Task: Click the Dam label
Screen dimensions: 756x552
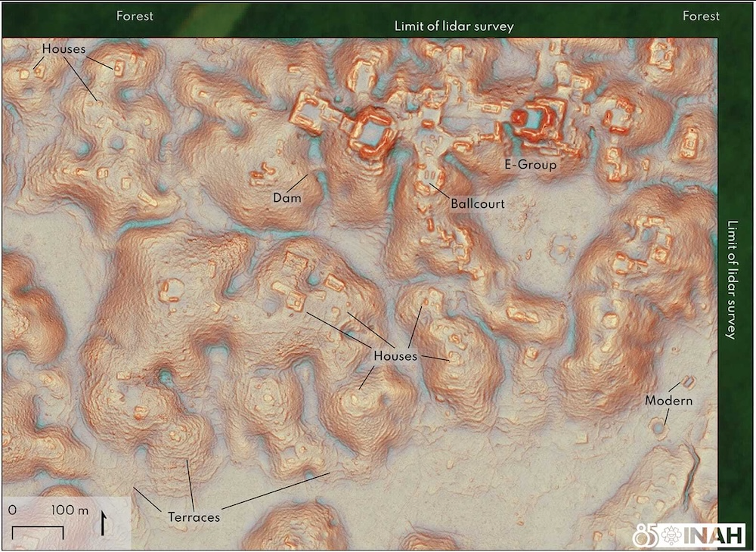Action: [x=287, y=198]
